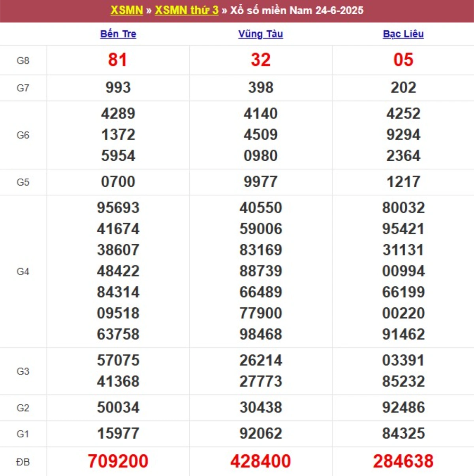The image size is (474, 476).
Task: Click G4 number 95421
Action: tap(403, 229)
